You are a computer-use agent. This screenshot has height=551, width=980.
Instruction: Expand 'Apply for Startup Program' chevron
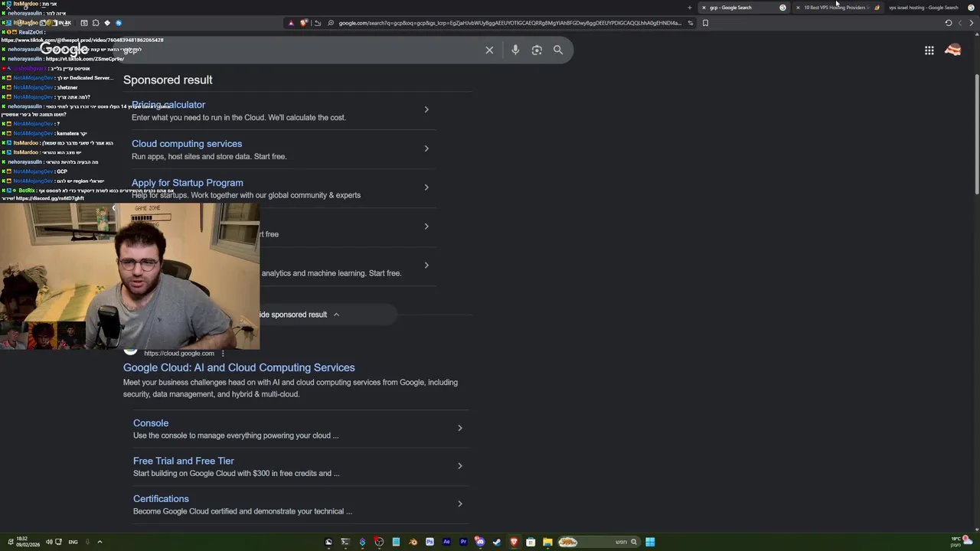(x=426, y=187)
